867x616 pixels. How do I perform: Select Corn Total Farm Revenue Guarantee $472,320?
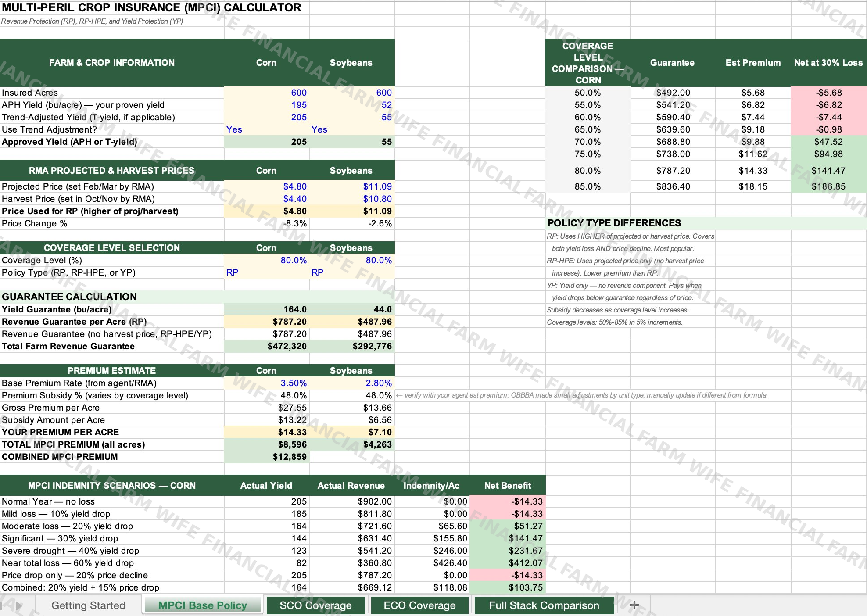(x=267, y=346)
